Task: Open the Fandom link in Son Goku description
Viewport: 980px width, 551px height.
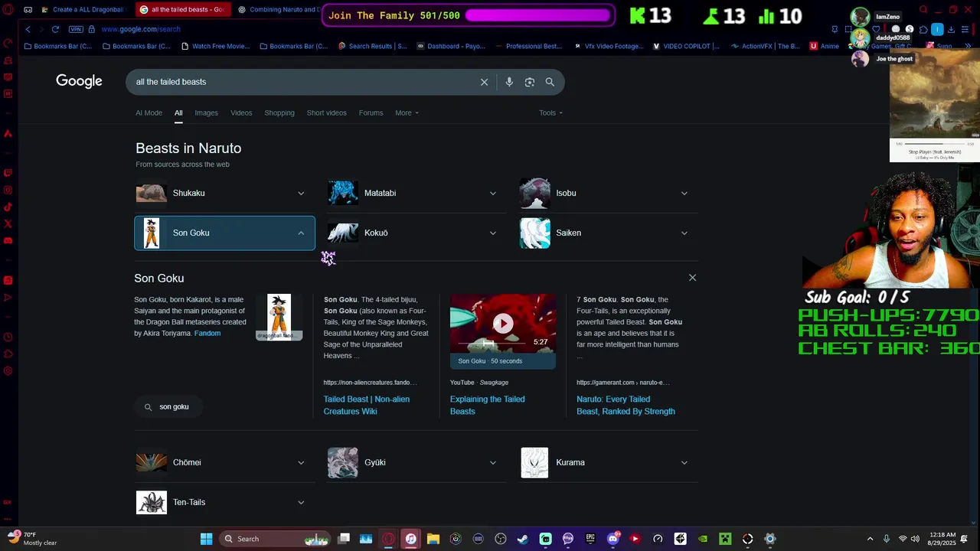Action: [x=207, y=334]
